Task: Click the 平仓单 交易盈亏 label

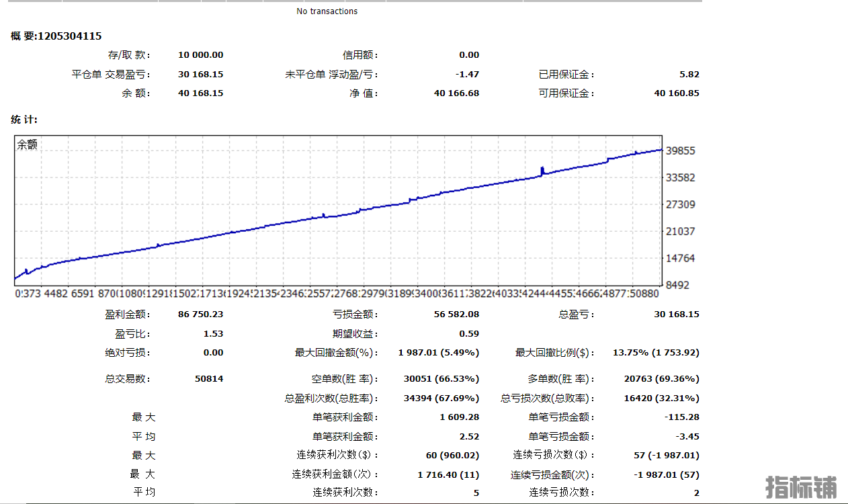Action: [111, 75]
